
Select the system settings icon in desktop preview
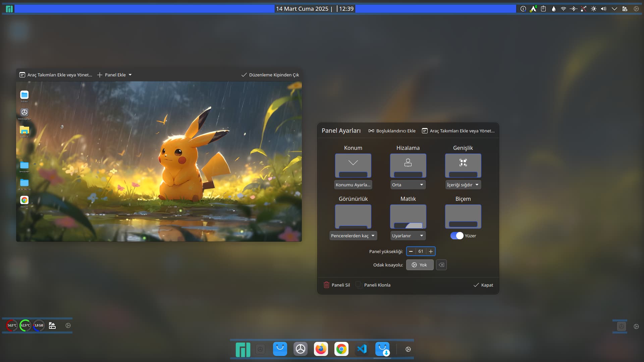[x=24, y=113]
